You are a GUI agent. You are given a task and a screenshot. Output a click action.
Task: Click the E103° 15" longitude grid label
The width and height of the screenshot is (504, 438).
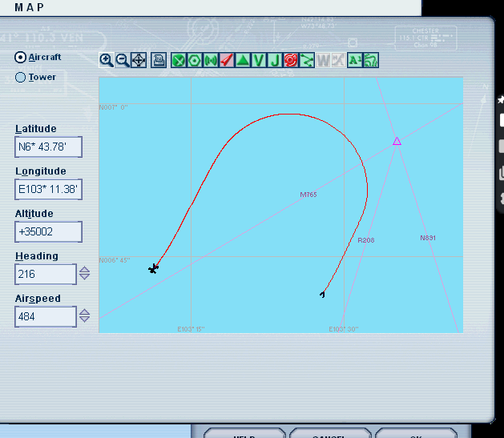click(x=191, y=329)
